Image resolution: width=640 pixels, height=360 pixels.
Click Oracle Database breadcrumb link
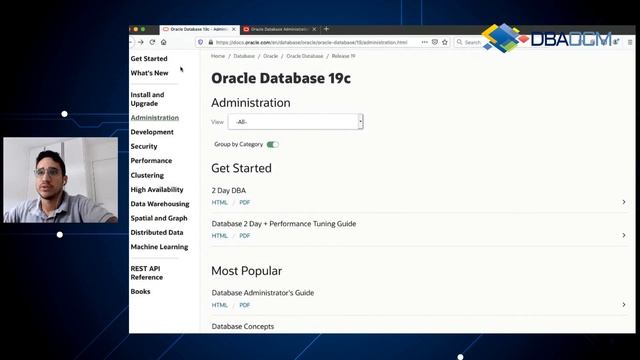click(304, 56)
